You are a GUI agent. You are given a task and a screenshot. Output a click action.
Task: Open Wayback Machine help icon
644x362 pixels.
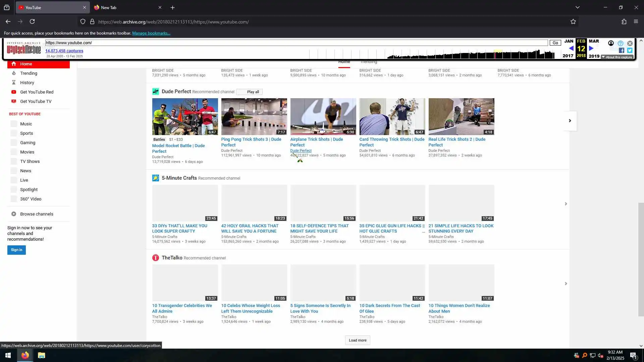(621, 43)
